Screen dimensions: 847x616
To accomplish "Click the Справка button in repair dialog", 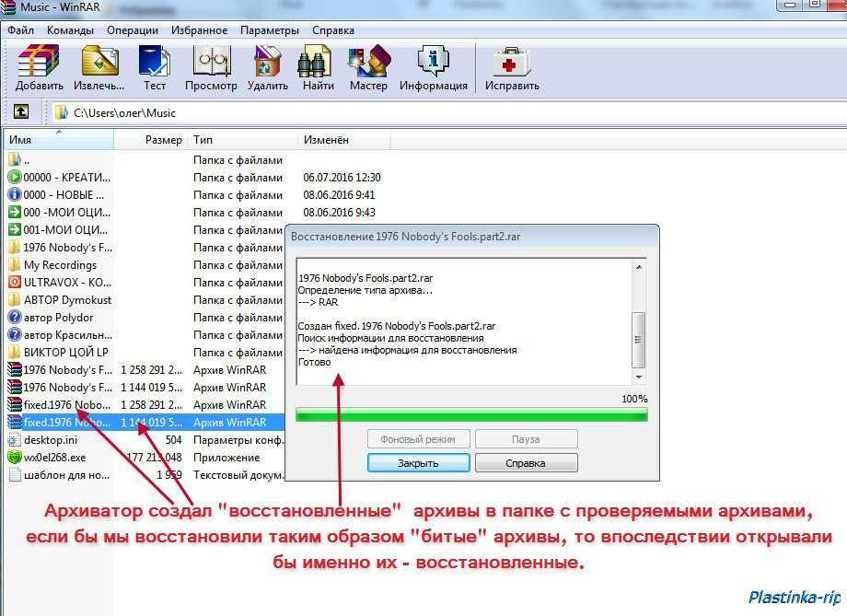I will coord(526,463).
